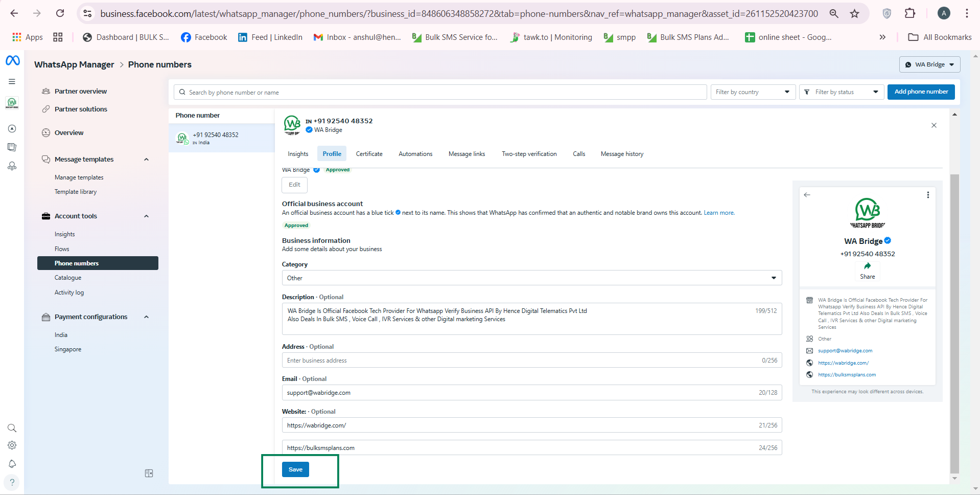Open Calls tab
The width and height of the screenshot is (980, 495).
(x=579, y=154)
